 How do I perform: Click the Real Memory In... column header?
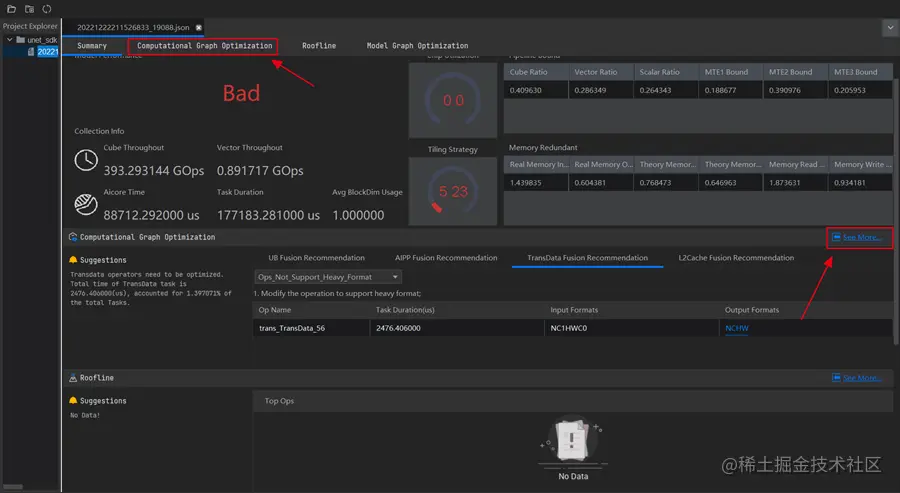(x=536, y=164)
